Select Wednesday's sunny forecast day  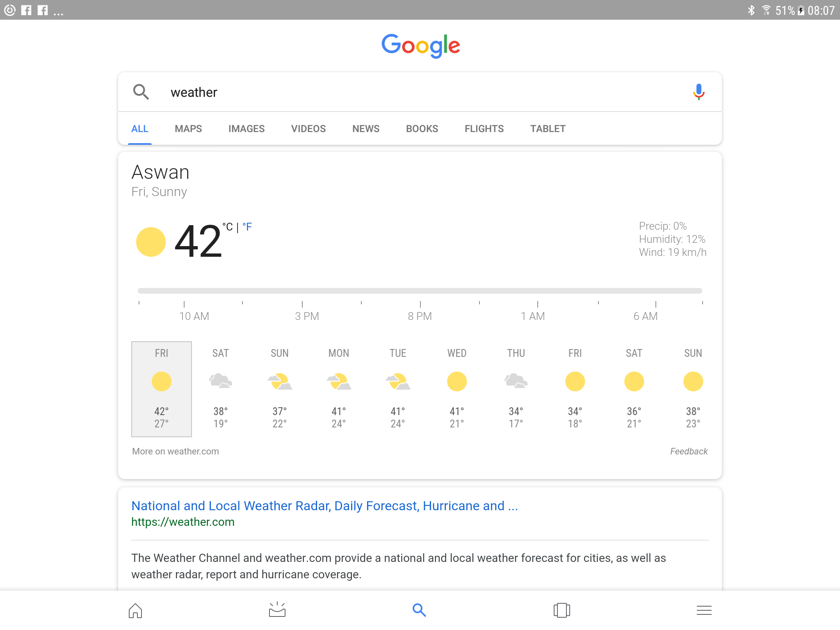[x=457, y=389]
